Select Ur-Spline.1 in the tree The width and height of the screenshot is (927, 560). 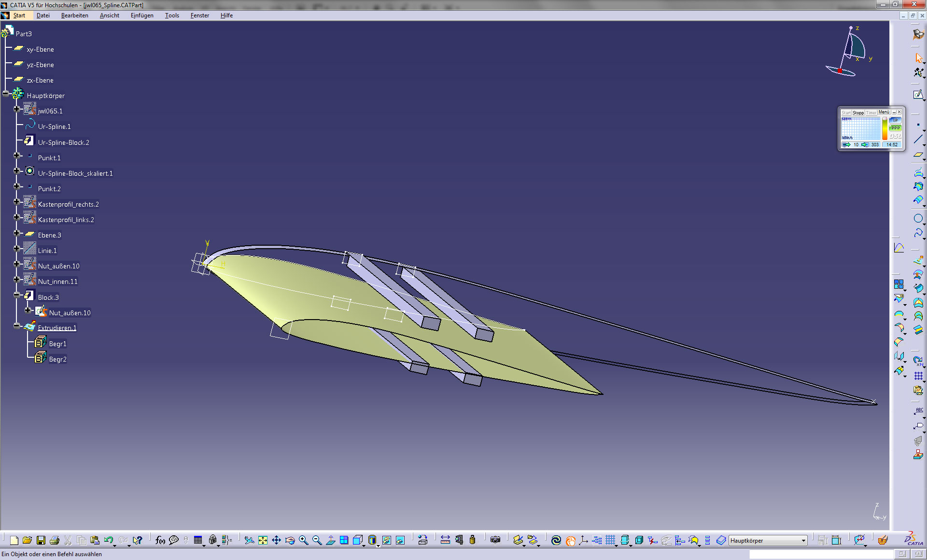(x=54, y=126)
